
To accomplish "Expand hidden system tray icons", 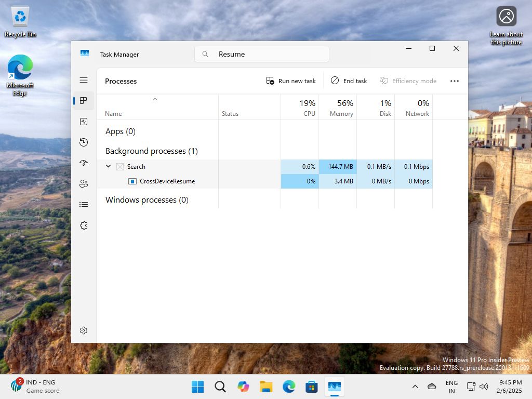I will click(x=415, y=387).
